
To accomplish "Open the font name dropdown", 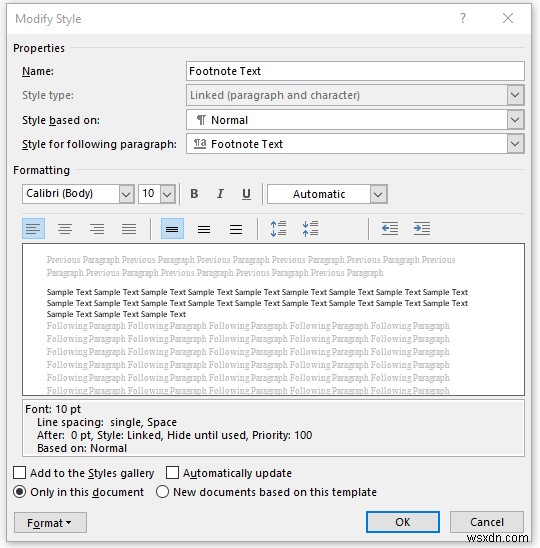I will [x=126, y=194].
